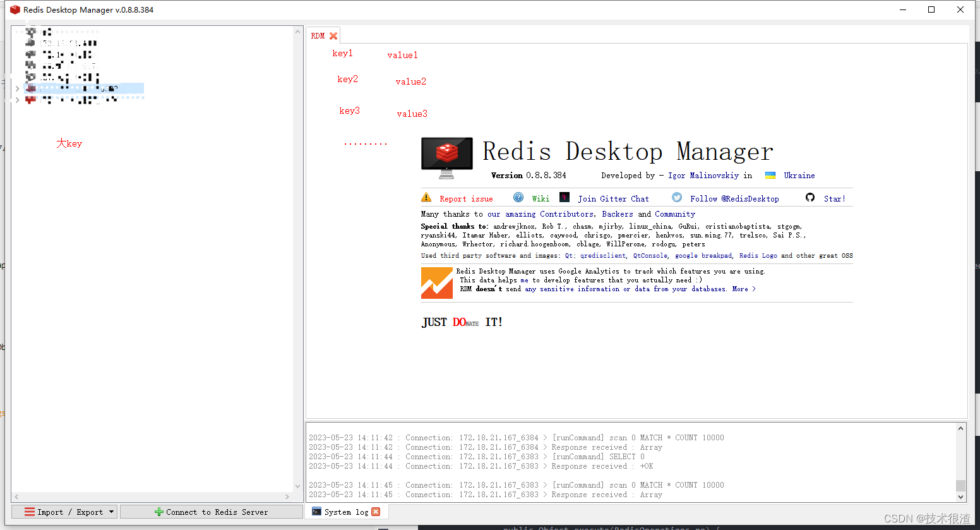This screenshot has height=530, width=980.
Task: Click the system log scroll-down arrow
Action: 960,497
